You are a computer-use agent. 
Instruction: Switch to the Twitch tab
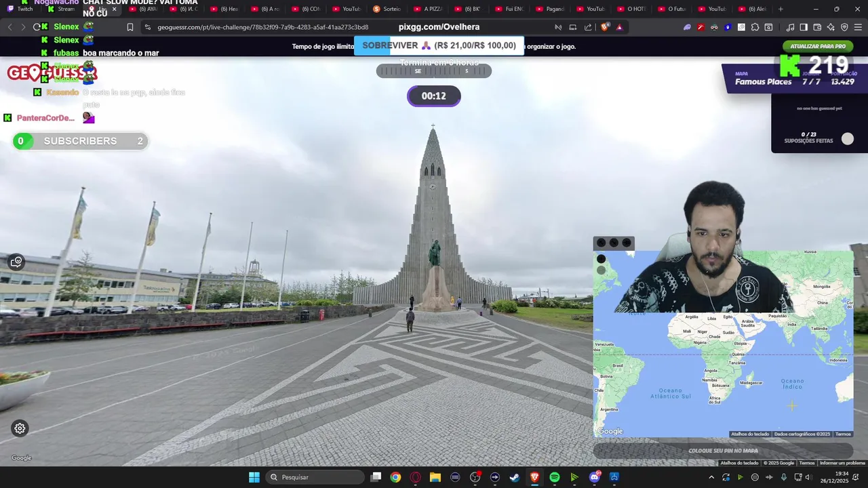(x=20, y=9)
